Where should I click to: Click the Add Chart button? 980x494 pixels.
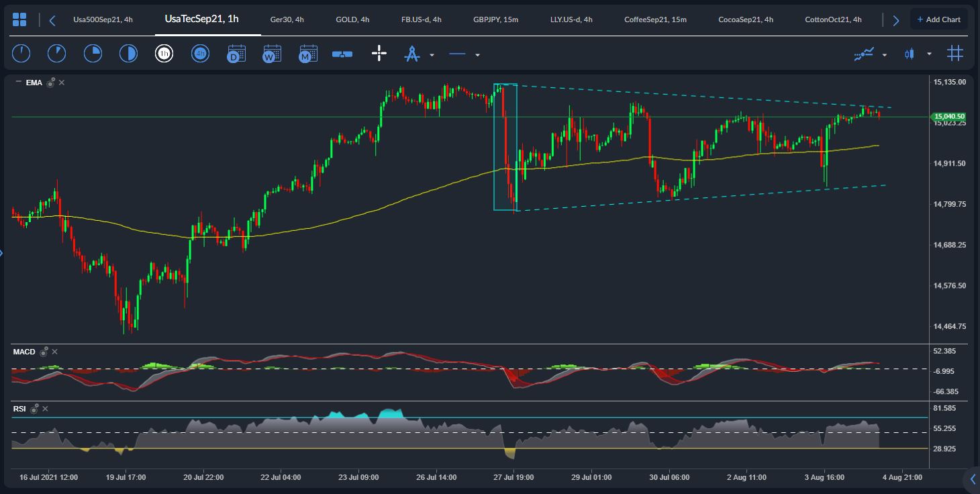(x=938, y=19)
